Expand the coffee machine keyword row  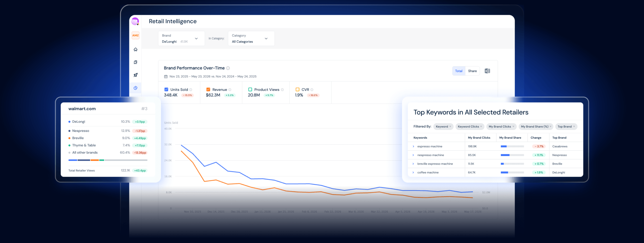[x=413, y=172]
